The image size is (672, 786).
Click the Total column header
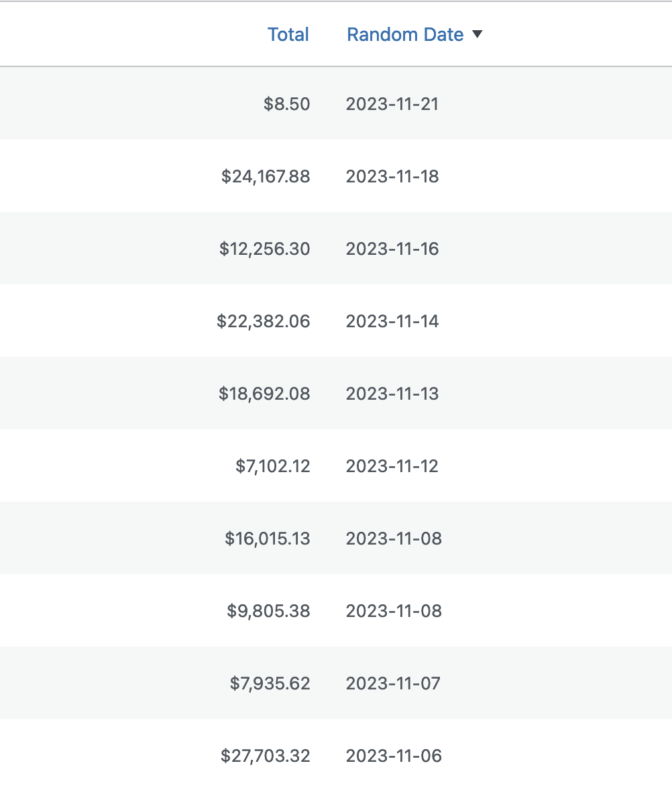[x=288, y=34]
